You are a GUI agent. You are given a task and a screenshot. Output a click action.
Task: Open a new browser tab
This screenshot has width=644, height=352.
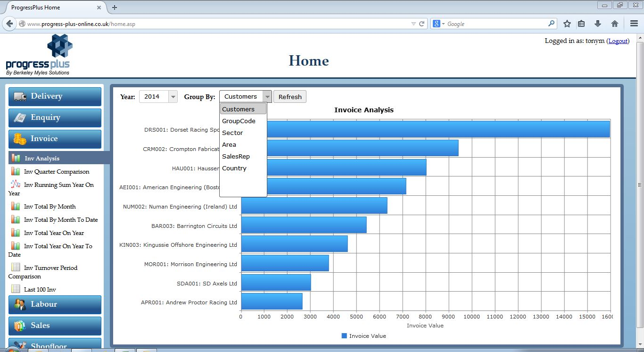click(x=115, y=8)
